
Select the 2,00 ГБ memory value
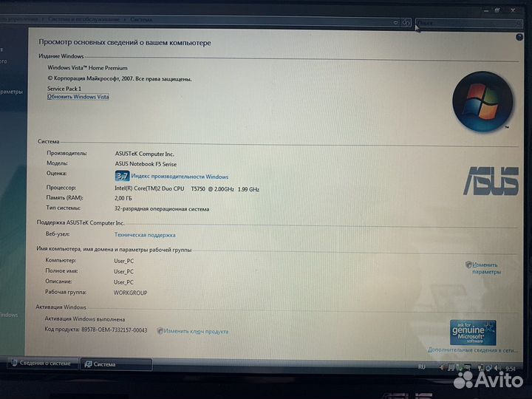123,198
